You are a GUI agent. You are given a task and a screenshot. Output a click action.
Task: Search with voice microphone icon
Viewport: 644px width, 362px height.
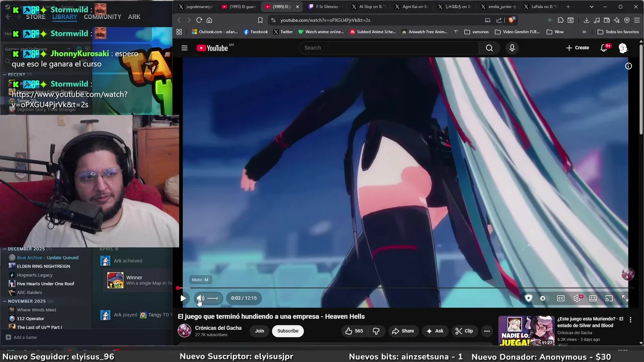(512, 48)
